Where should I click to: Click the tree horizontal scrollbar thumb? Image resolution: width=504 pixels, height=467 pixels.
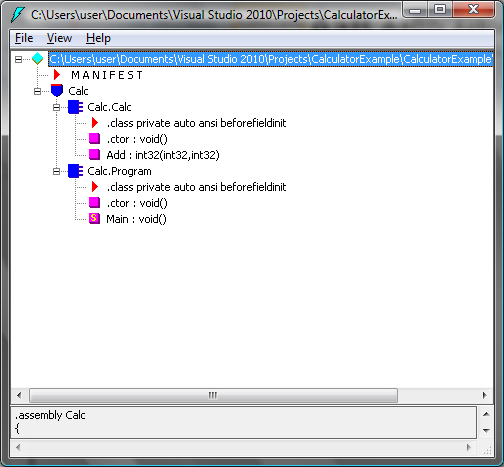pos(213,396)
